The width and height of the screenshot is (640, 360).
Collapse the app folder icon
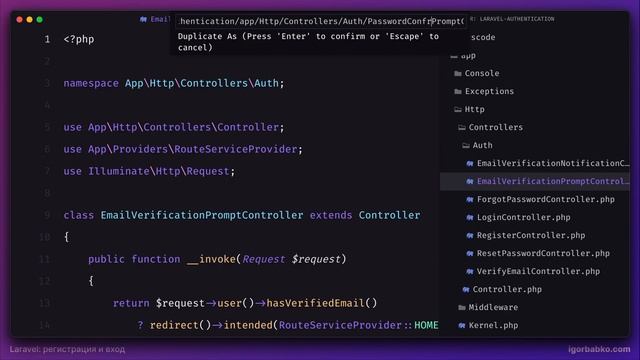point(454,56)
